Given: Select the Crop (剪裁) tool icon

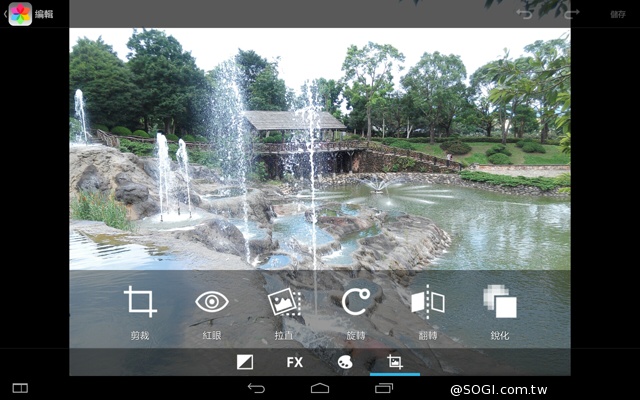Looking at the screenshot, I should pyautogui.click(x=140, y=302).
